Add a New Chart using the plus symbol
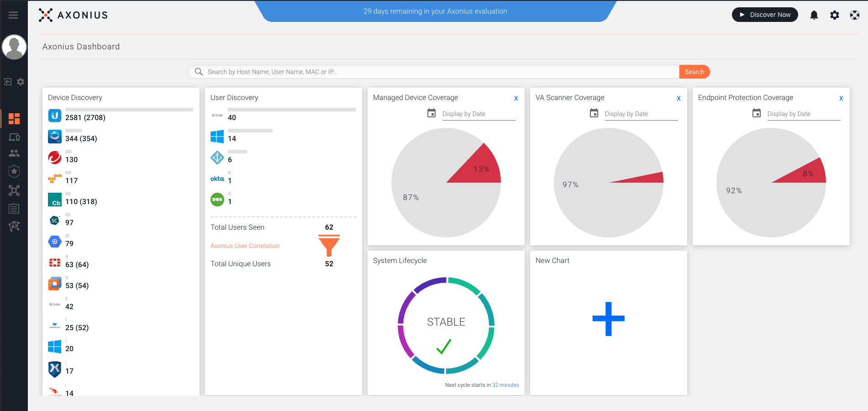 click(608, 319)
